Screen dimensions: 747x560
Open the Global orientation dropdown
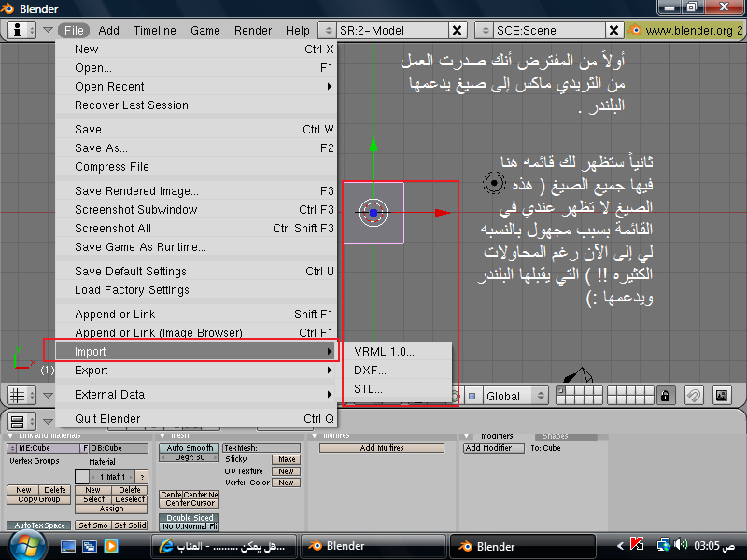[x=515, y=396]
